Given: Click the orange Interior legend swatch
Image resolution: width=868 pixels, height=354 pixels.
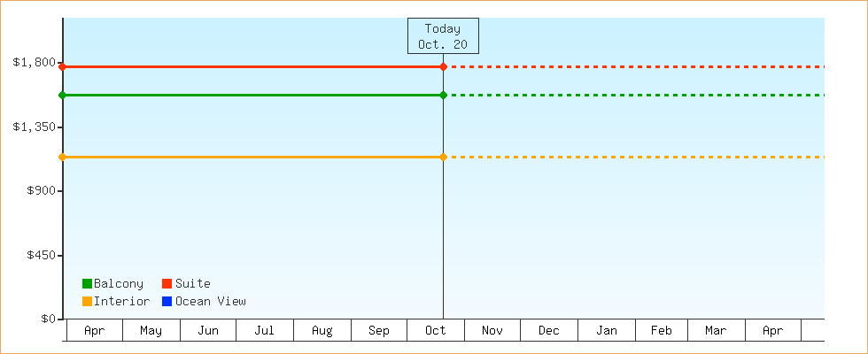Looking at the screenshot, I should click(87, 302).
